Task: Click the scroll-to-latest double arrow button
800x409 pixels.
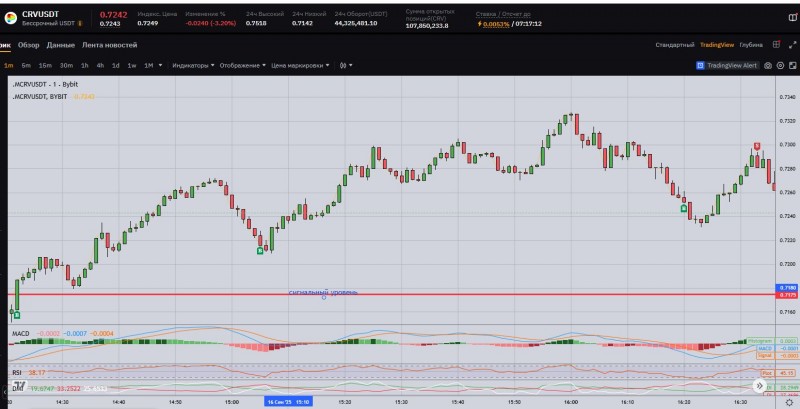Action: click(760, 386)
